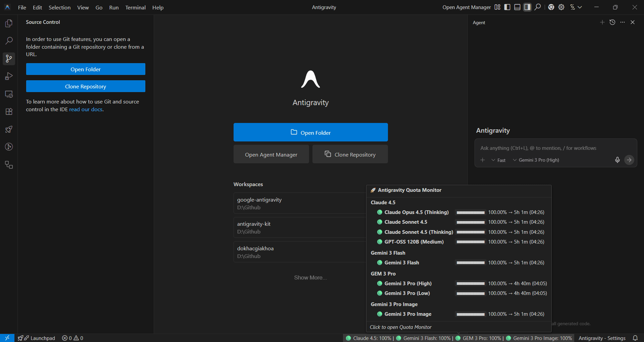
Task: Open the Explorer sidebar icon
Action: tap(9, 23)
